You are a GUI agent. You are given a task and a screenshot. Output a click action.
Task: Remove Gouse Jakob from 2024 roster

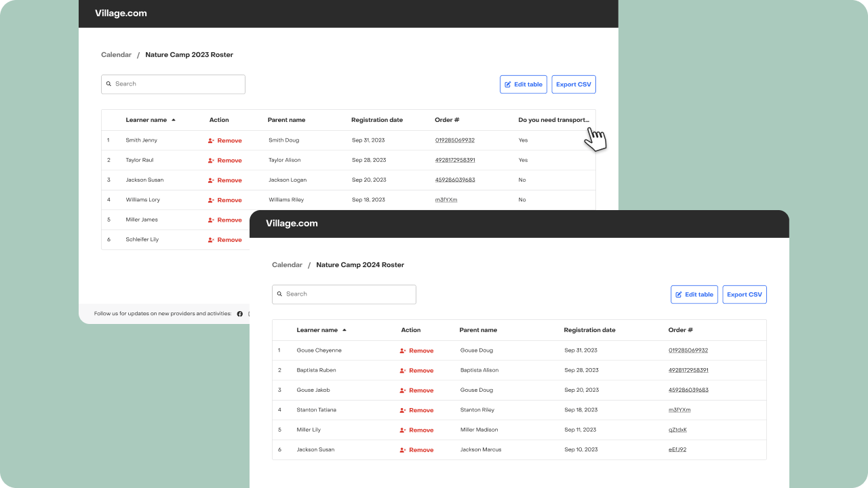coord(416,390)
